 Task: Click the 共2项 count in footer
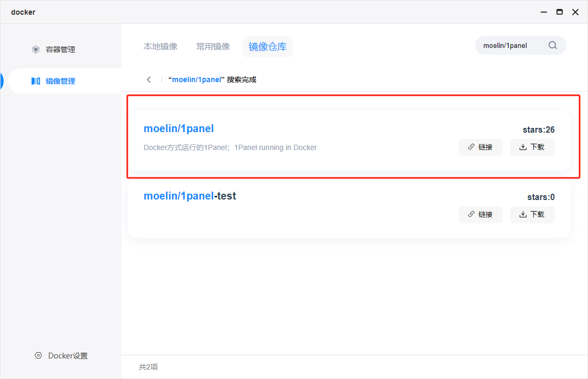148,367
